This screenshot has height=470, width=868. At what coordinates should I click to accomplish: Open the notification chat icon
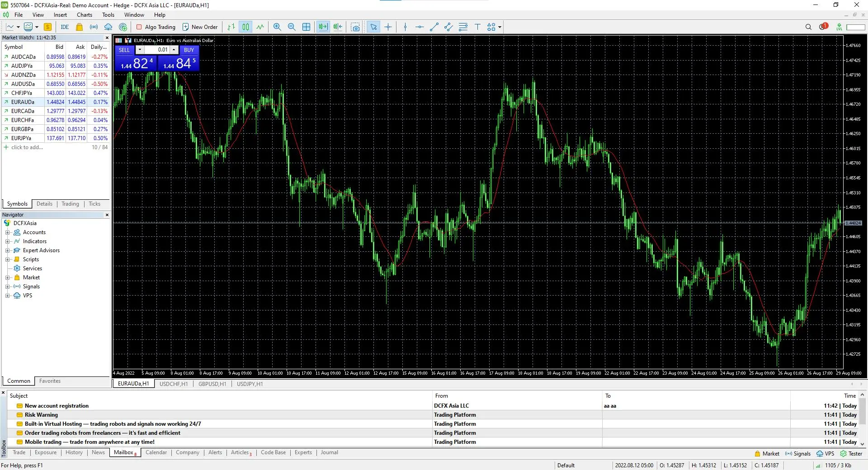click(x=823, y=27)
